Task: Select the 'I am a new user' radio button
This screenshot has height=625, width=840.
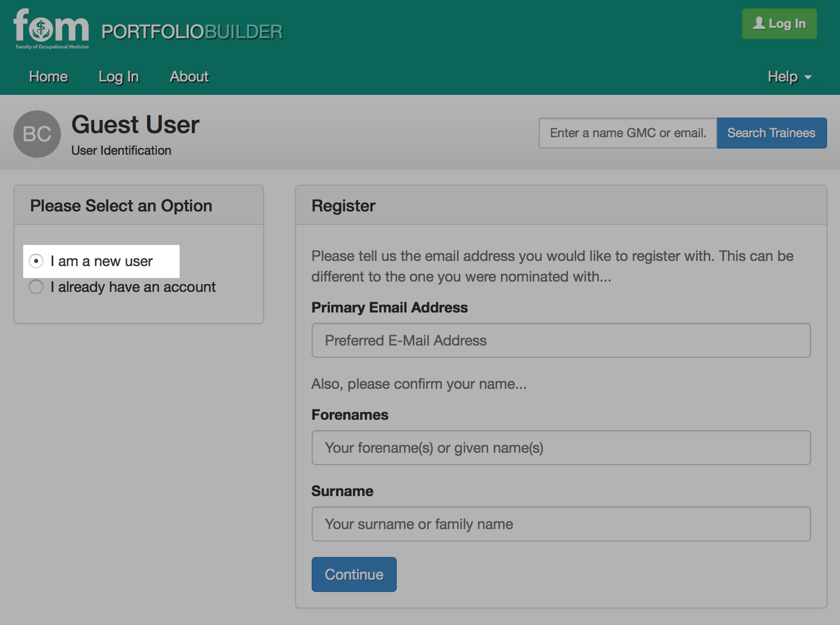Action: pyautogui.click(x=36, y=261)
